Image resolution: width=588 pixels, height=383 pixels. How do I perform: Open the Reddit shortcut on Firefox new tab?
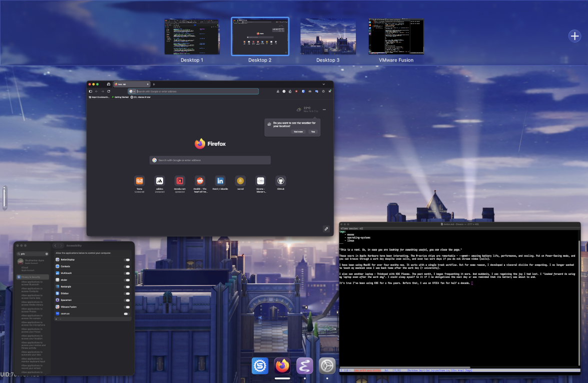(200, 181)
